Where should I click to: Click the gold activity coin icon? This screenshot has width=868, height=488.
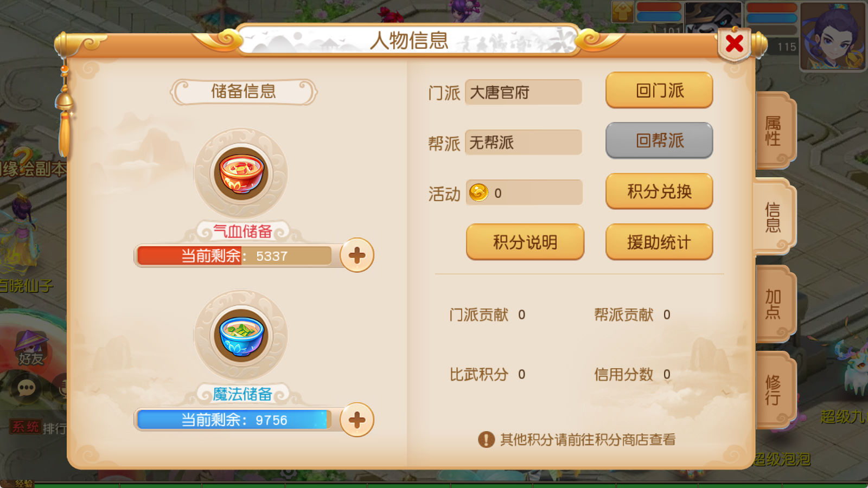pos(478,192)
